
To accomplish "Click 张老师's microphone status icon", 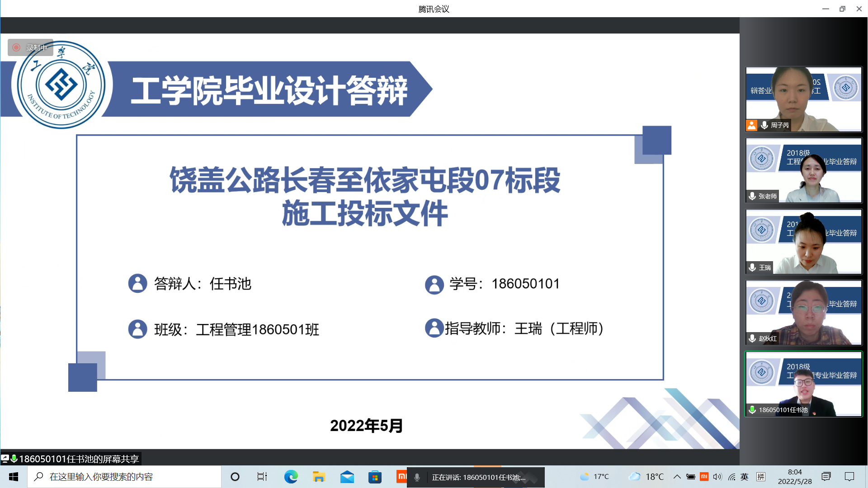I will point(752,196).
